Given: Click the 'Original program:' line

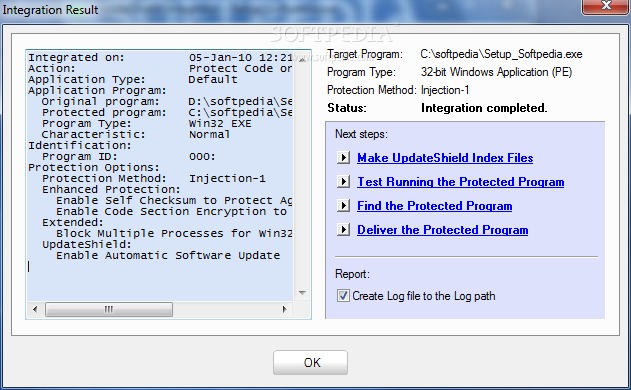Looking at the screenshot, I should (167, 101).
